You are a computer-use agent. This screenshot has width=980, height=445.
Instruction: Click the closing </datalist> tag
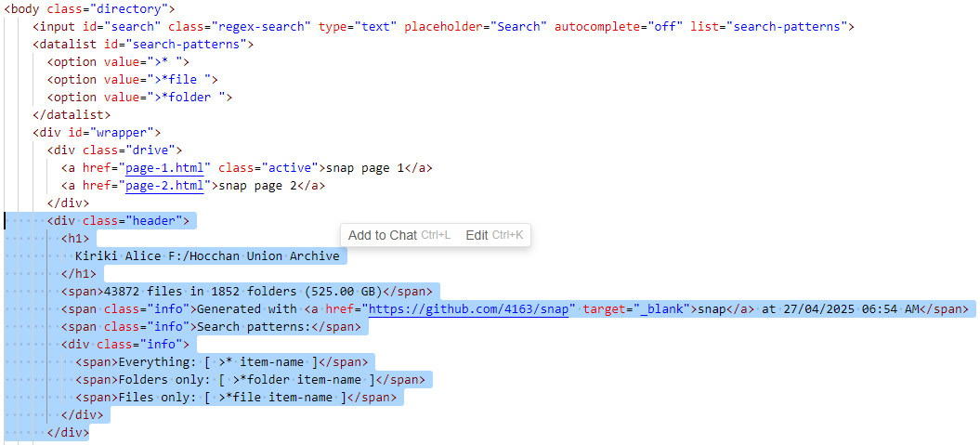coord(72,115)
